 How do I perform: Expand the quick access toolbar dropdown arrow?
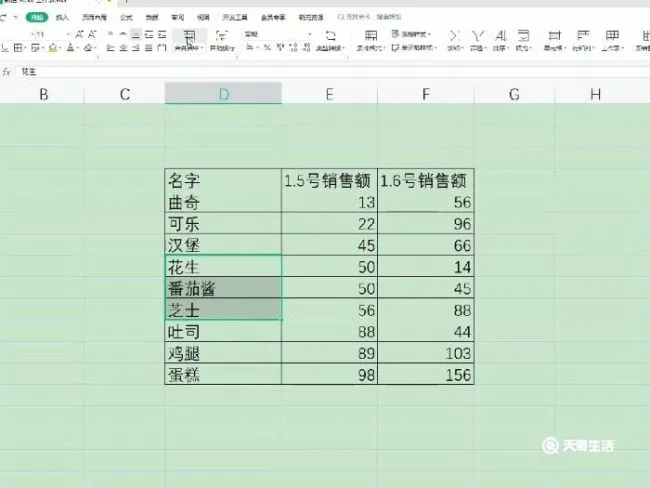click(15, 17)
